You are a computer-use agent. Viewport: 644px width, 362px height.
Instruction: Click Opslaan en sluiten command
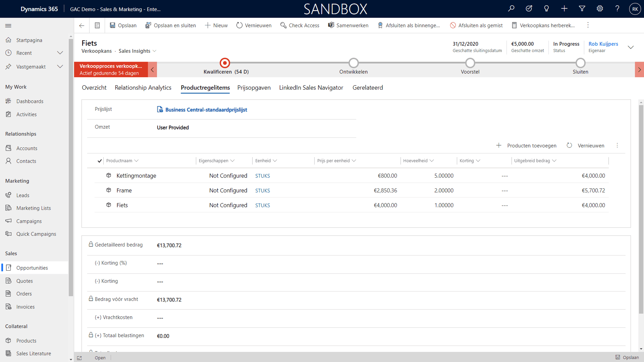click(x=171, y=26)
